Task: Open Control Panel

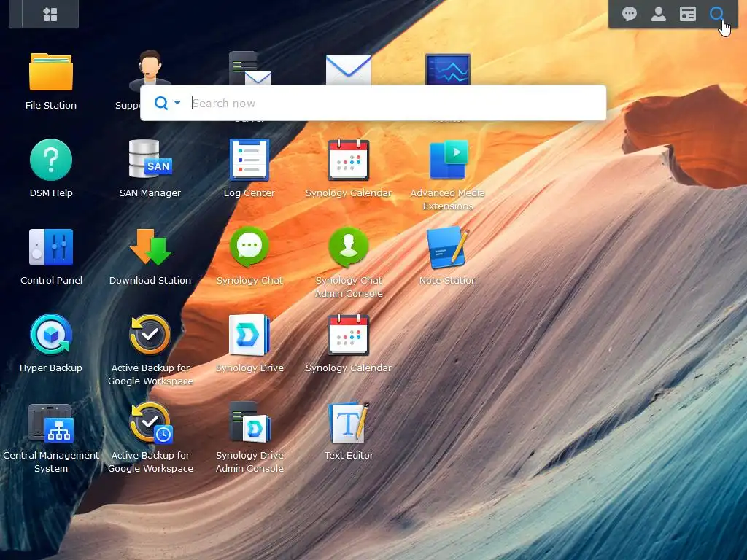Action: (x=51, y=247)
